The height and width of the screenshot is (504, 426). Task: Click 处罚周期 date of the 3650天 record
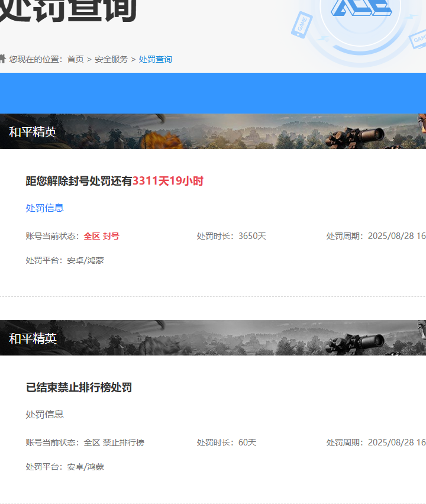tap(376, 236)
